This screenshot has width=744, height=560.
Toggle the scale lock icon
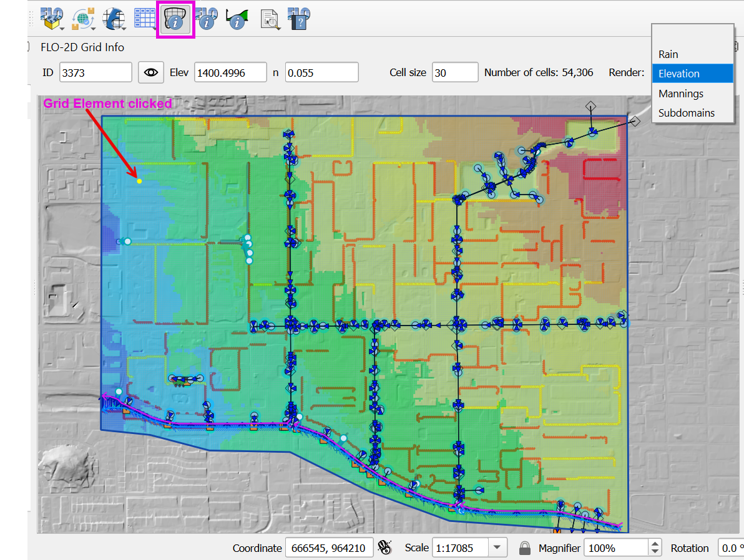(525, 548)
